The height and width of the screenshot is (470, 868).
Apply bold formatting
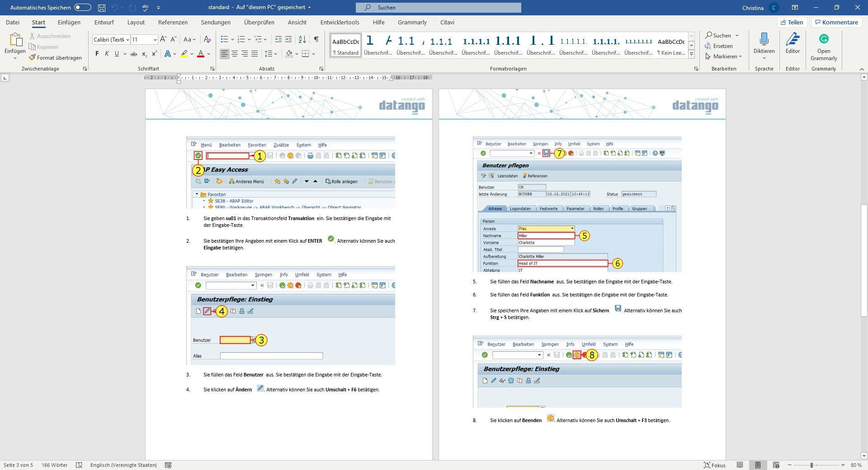click(x=96, y=53)
